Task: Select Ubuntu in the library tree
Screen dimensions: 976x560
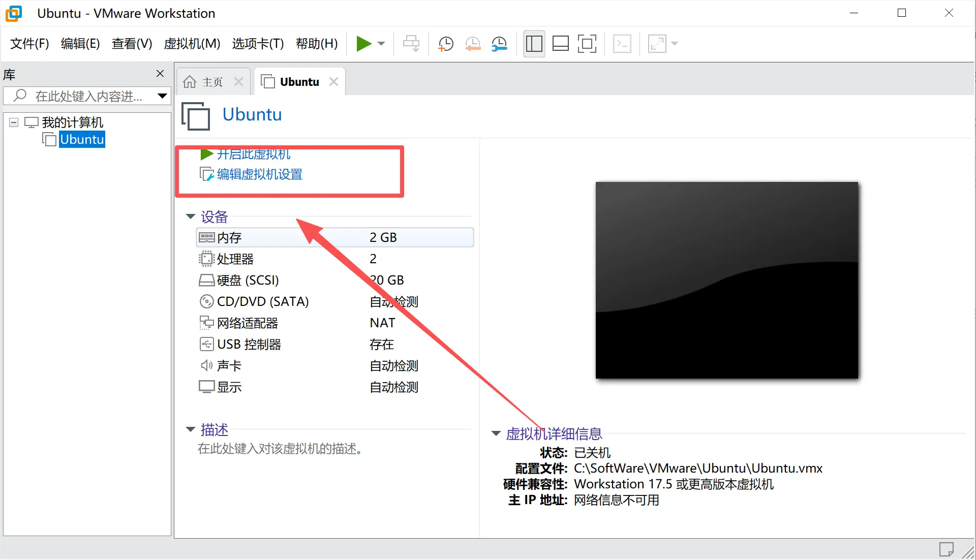Action: coord(82,139)
